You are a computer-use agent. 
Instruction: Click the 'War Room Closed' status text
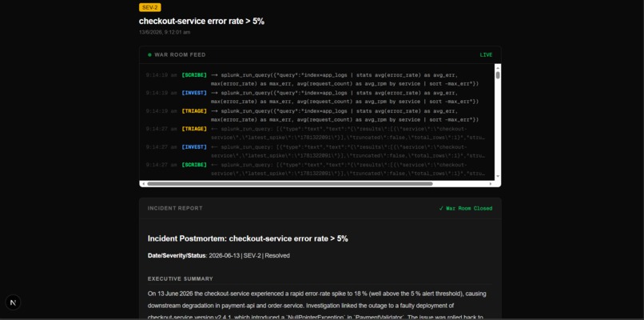pos(469,209)
